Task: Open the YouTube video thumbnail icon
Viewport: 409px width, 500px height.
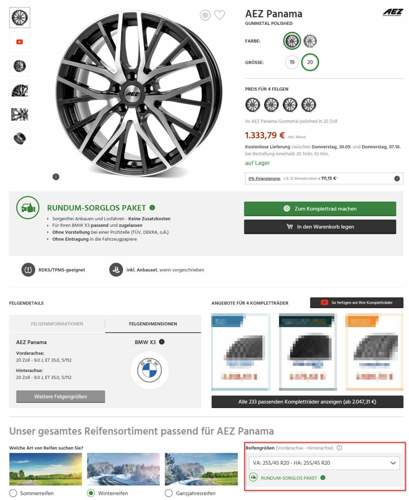Action: click(20, 42)
